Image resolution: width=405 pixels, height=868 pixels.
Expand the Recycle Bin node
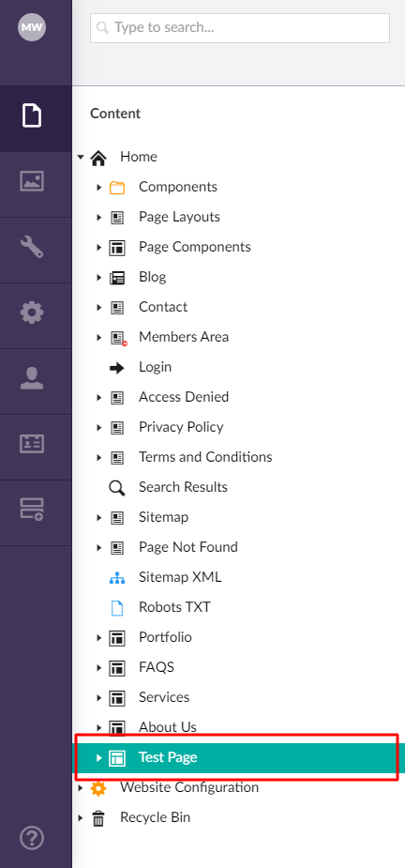pos(81,817)
